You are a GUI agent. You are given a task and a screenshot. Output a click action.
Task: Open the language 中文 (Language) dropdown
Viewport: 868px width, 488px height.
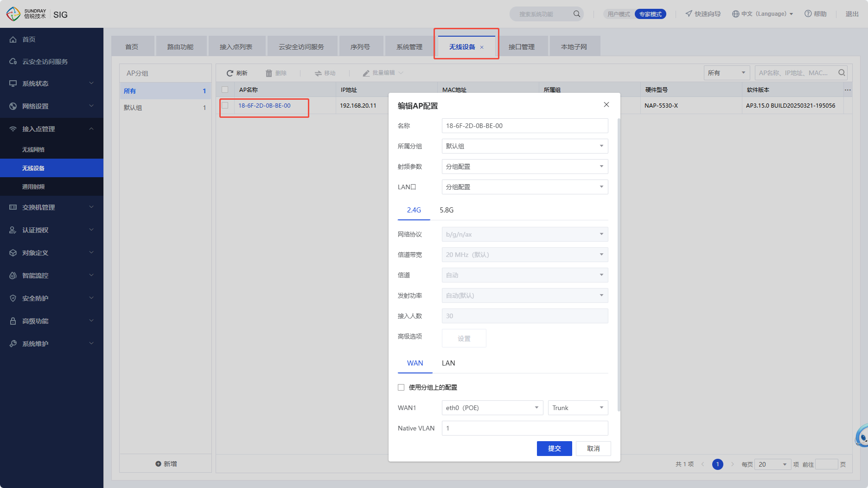pos(763,14)
